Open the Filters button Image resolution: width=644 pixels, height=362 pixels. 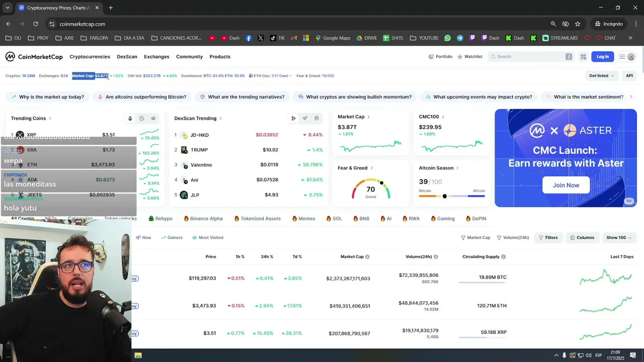(548, 237)
